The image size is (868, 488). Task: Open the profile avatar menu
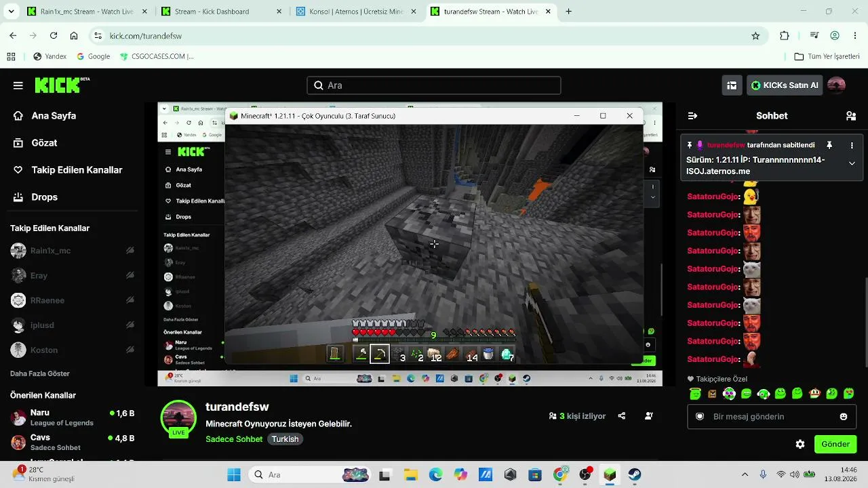coord(837,85)
